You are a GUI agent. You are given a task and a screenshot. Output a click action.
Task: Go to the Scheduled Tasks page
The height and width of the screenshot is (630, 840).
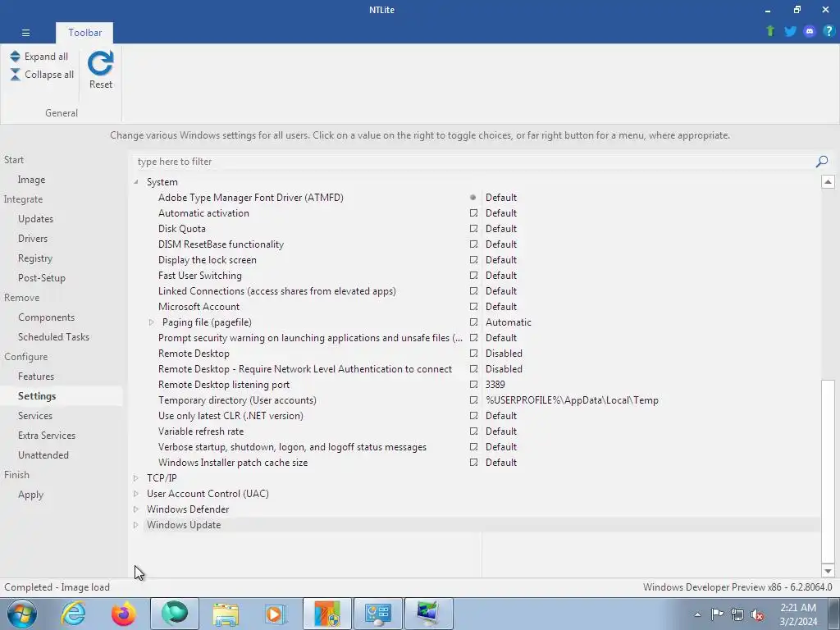click(x=53, y=337)
